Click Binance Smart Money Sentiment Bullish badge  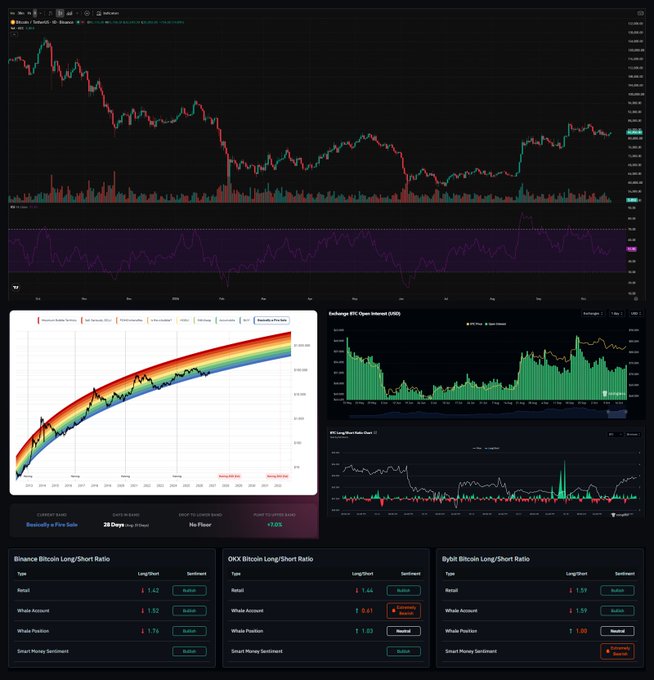(x=189, y=651)
